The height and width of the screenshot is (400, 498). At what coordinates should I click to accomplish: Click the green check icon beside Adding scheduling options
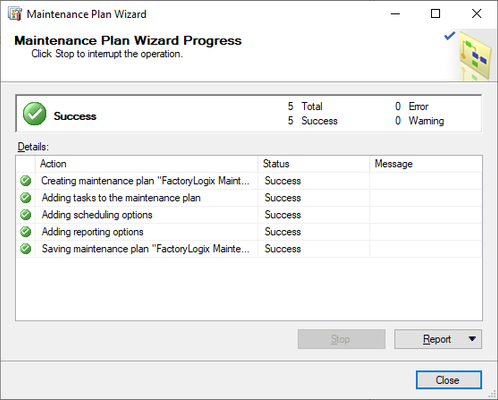(26, 215)
